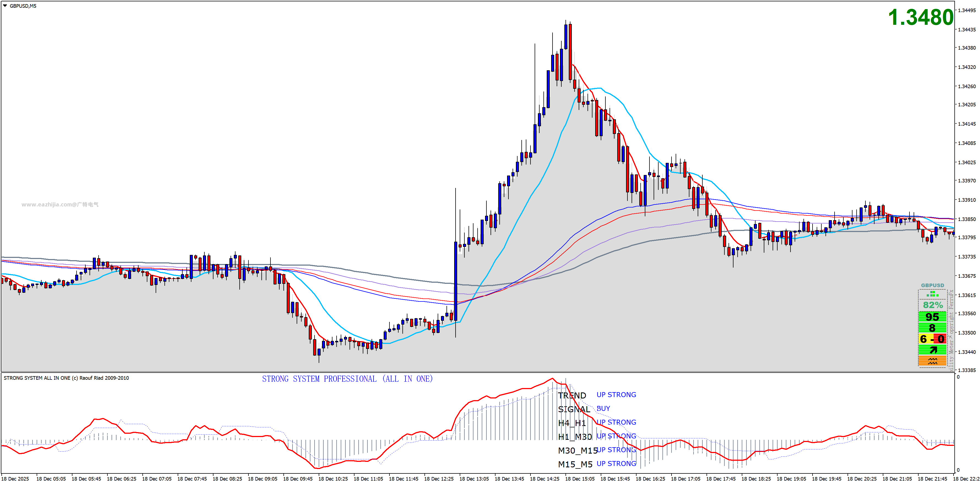Click UP STRONG value beside M15_M5
Image resolution: width=980 pixels, height=485 pixels.
616,464
